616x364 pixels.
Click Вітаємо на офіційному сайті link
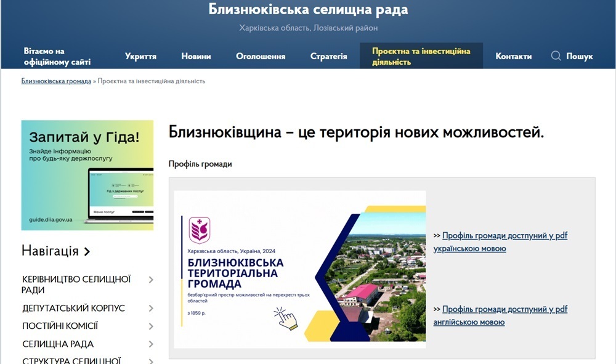tap(57, 56)
